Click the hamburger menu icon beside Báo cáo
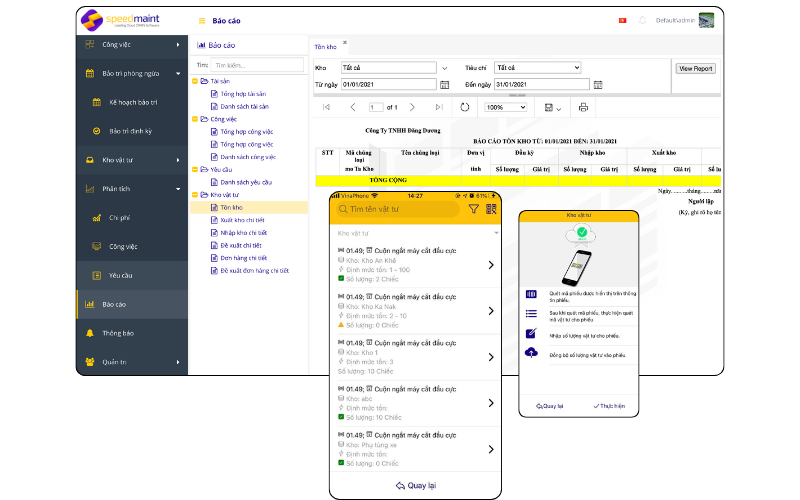This screenshot has height=500, width=800. pyautogui.click(x=203, y=20)
